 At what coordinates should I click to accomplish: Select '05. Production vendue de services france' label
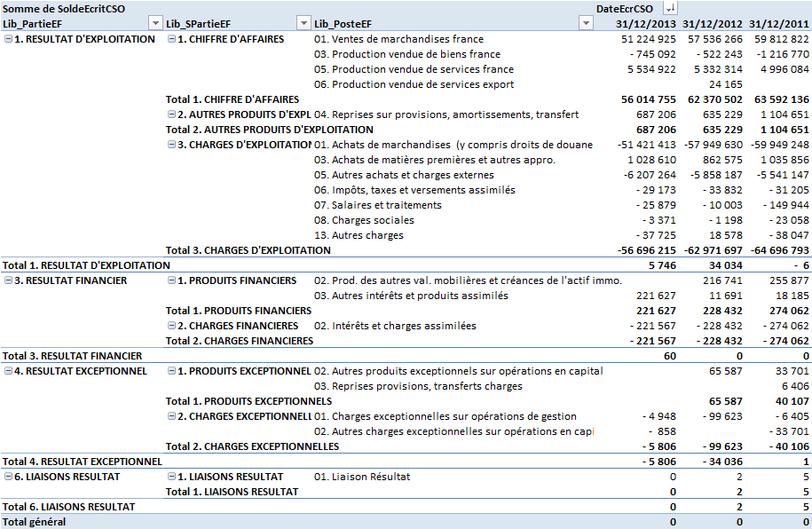click(414, 69)
